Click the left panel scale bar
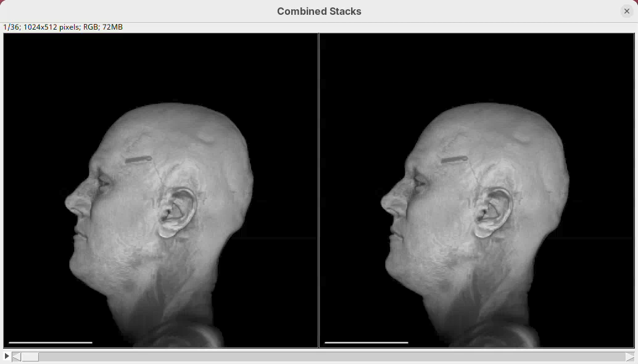The height and width of the screenshot is (364, 638). pyautogui.click(x=51, y=342)
